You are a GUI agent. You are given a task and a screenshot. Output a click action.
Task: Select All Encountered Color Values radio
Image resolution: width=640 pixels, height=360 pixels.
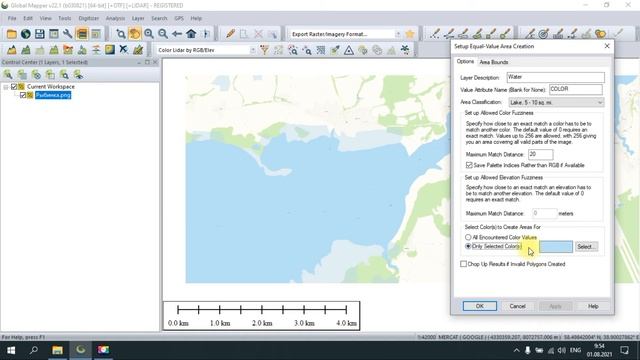(x=468, y=237)
